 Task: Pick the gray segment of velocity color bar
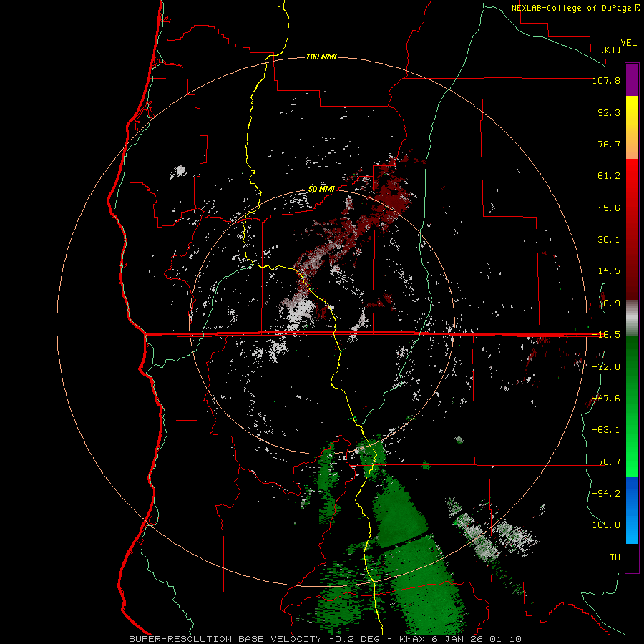[x=632, y=318]
